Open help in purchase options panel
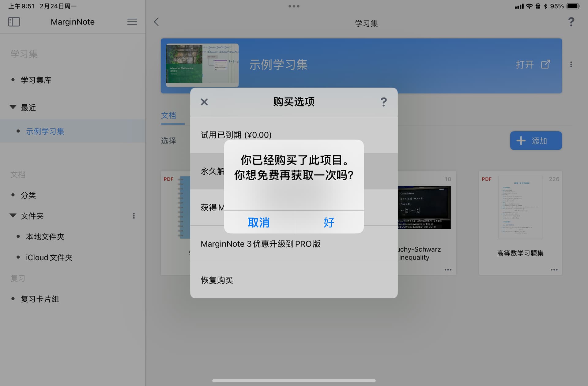 383,102
